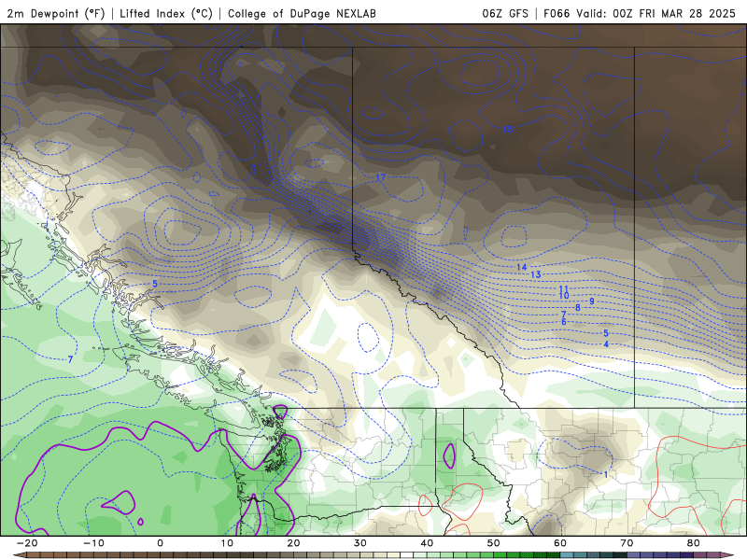
Task: Click the '06Z GFS' model run label
Action: 505,13
